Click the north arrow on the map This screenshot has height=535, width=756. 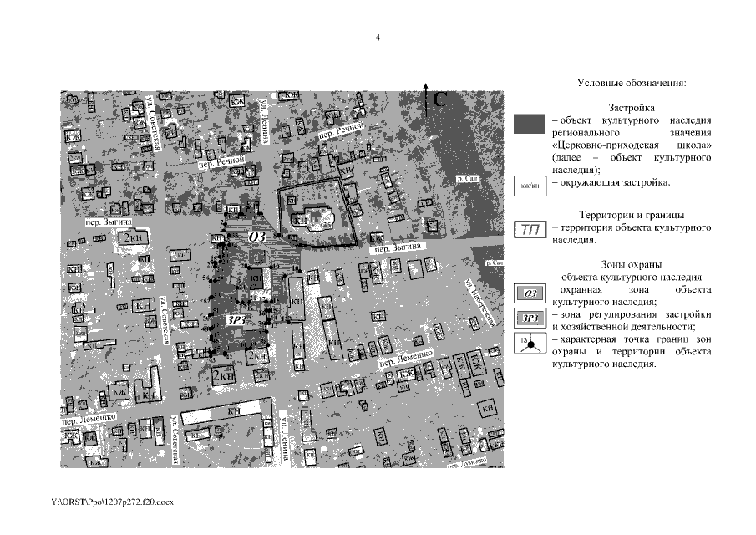point(427,99)
